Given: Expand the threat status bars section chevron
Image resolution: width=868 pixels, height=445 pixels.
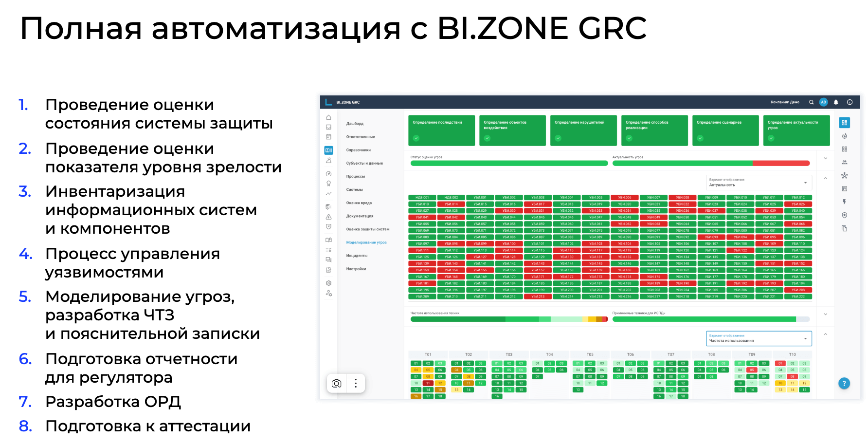Looking at the screenshot, I should click(x=825, y=158).
